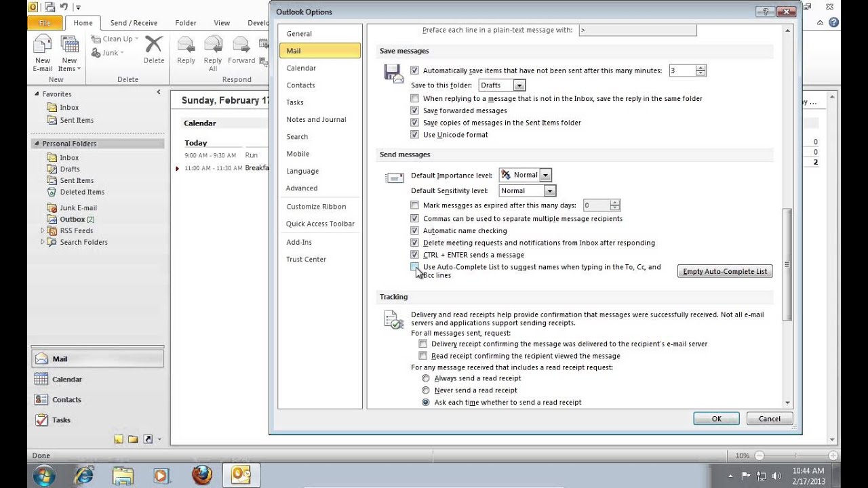Minimize navigation pane with the arrow
The image size is (868, 488).
(x=159, y=92)
